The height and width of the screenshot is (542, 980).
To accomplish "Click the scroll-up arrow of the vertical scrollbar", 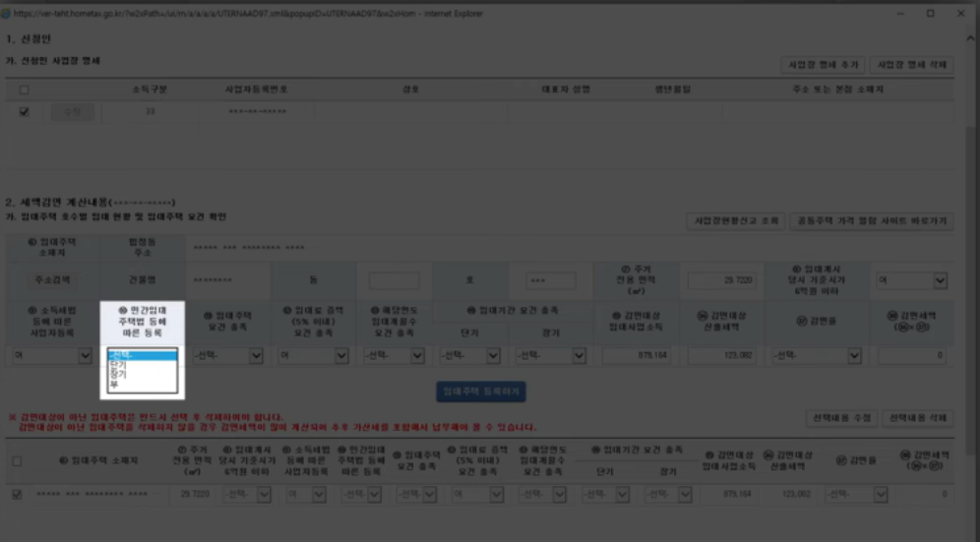I will (x=970, y=38).
